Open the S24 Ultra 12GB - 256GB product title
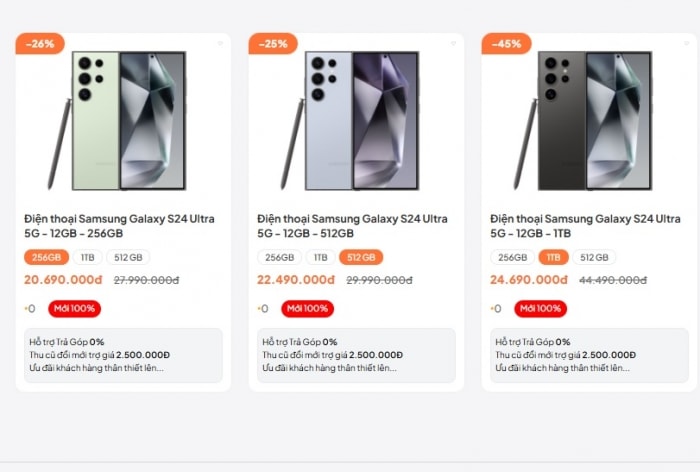700x472 pixels. 119,226
